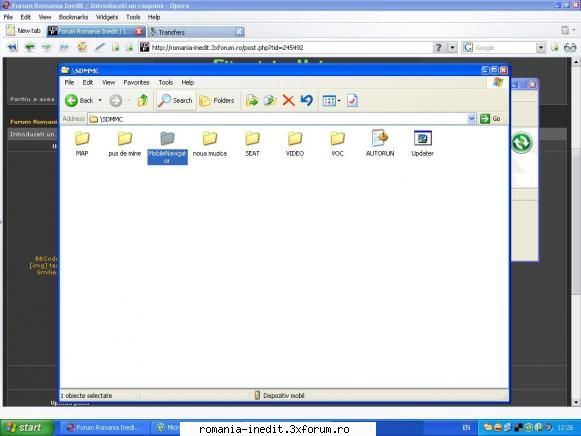581x436 pixels.
Task: Click the Windows start button
Action: tap(27, 427)
